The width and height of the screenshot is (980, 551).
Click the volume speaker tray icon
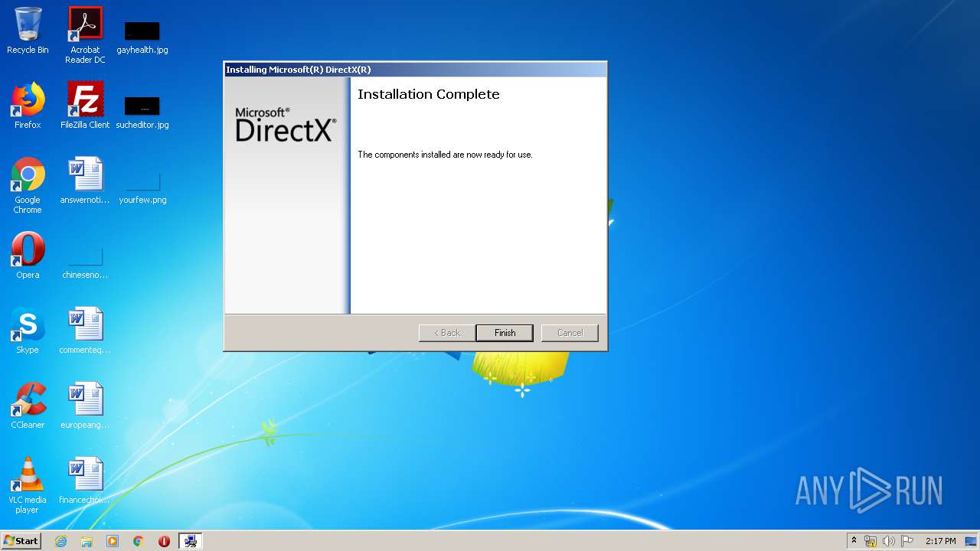889,541
